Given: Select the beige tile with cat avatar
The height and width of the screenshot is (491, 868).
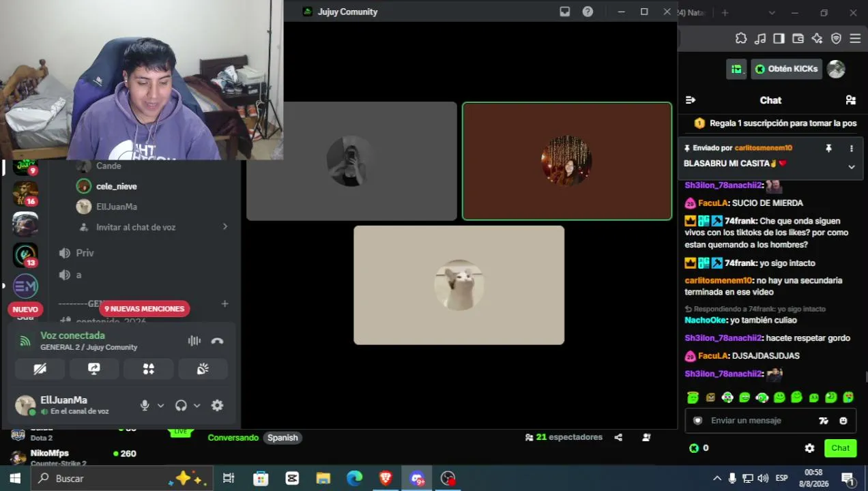Looking at the screenshot, I should pyautogui.click(x=459, y=285).
